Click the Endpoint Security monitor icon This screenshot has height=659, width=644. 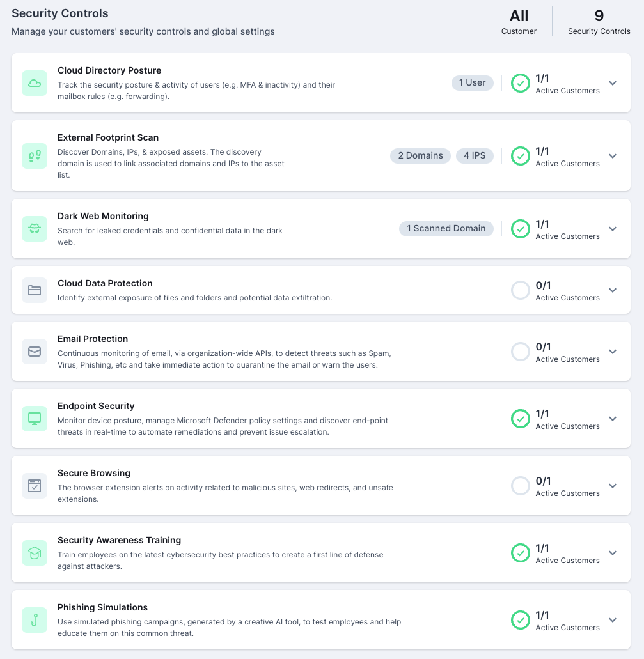[x=35, y=419]
